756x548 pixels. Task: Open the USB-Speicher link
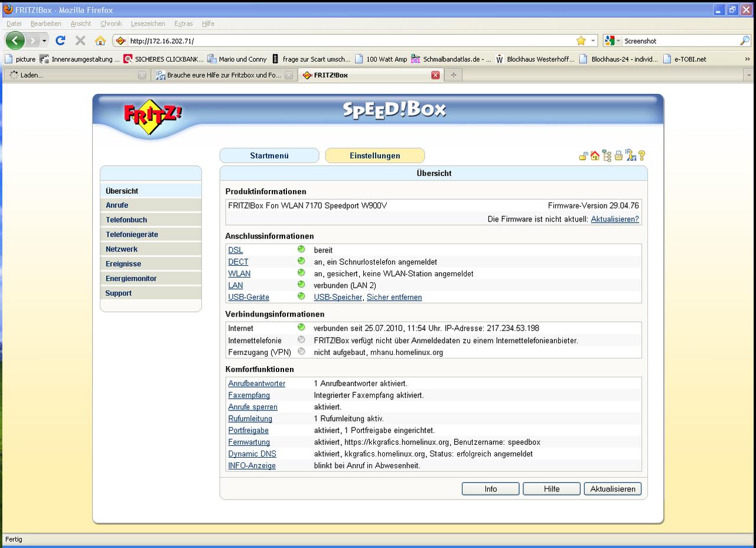338,297
